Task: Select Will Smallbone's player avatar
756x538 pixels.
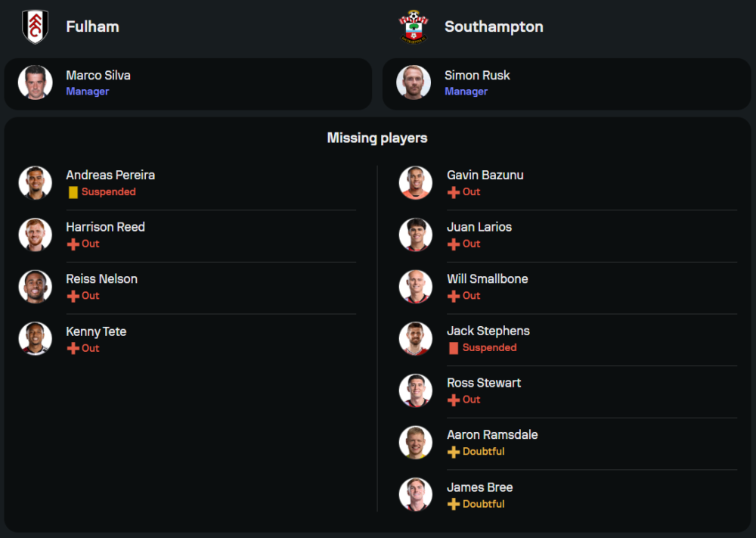Action: [416, 287]
